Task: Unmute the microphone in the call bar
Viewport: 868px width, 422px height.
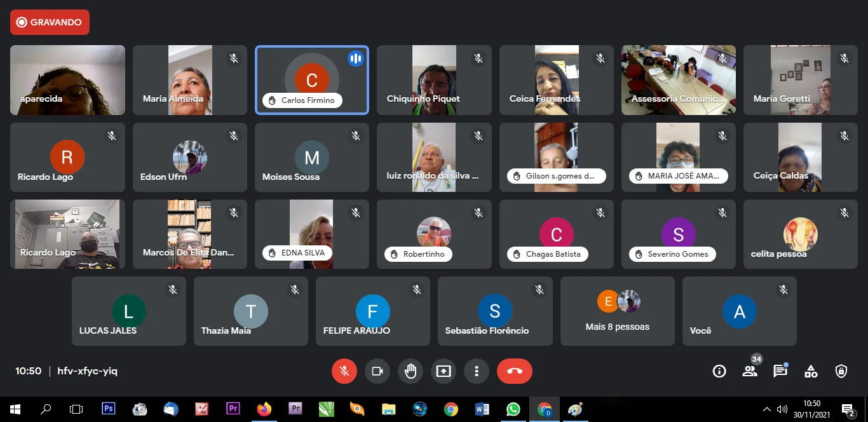Action: [344, 371]
